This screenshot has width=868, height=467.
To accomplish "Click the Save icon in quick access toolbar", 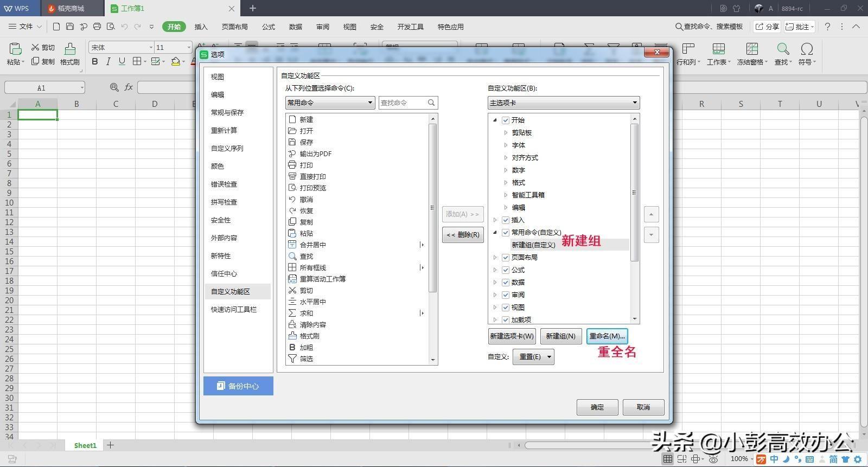I will 70,27.
